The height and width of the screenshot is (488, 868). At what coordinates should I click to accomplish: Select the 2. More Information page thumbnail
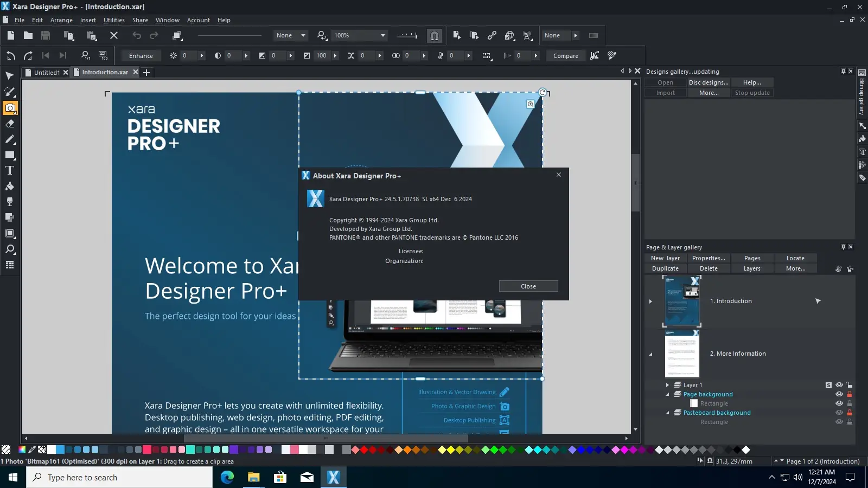coord(682,354)
